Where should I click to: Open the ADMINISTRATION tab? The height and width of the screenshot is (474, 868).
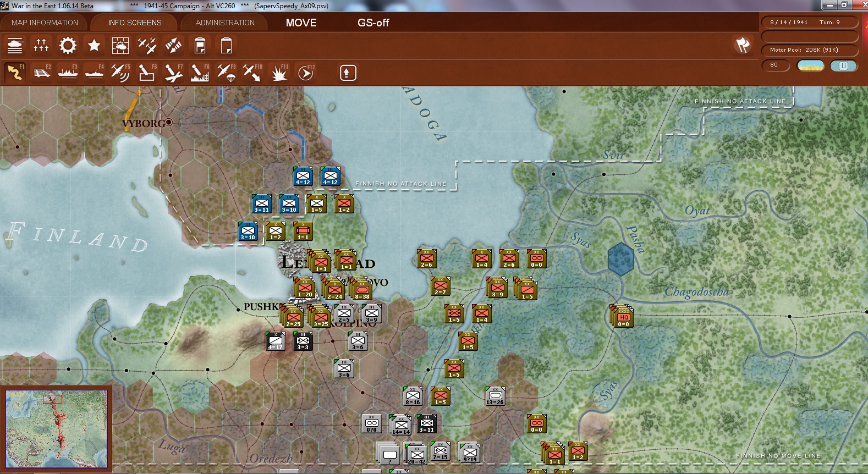225,23
